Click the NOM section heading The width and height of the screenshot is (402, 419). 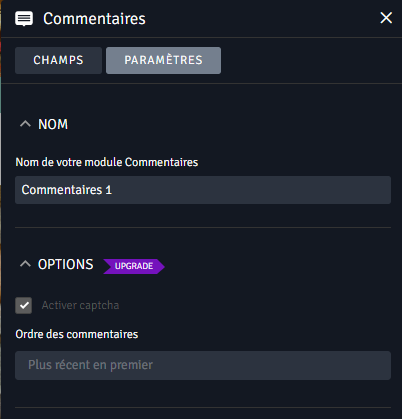pos(53,124)
